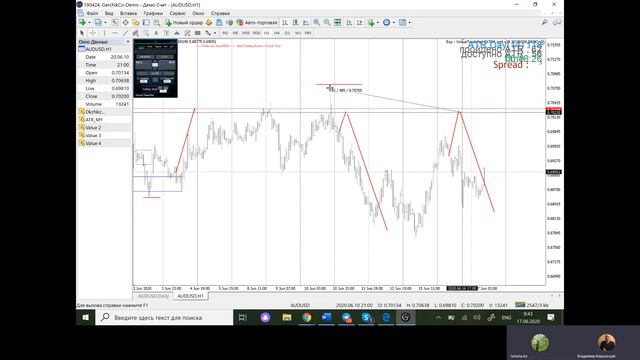Open Google Chrome from the taskbar
The height and width of the screenshot is (360, 640).
coord(307,317)
